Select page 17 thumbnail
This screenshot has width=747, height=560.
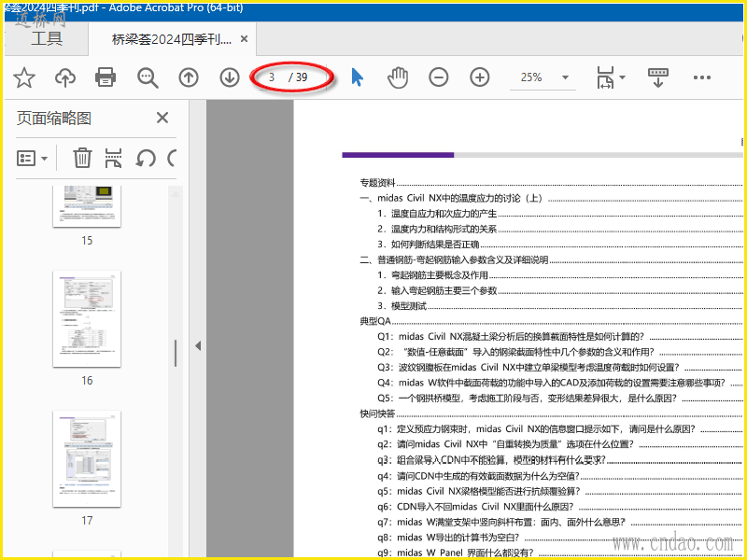pyautogui.click(x=87, y=458)
